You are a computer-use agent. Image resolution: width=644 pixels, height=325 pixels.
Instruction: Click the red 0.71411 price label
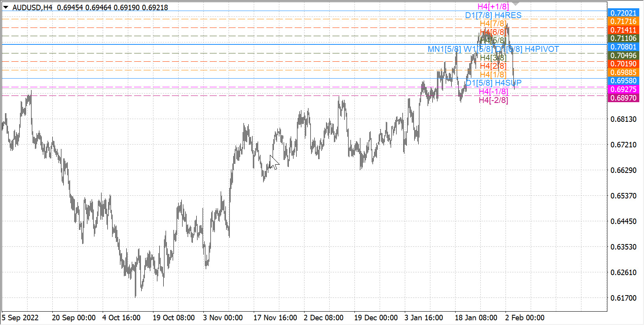click(x=624, y=30)
